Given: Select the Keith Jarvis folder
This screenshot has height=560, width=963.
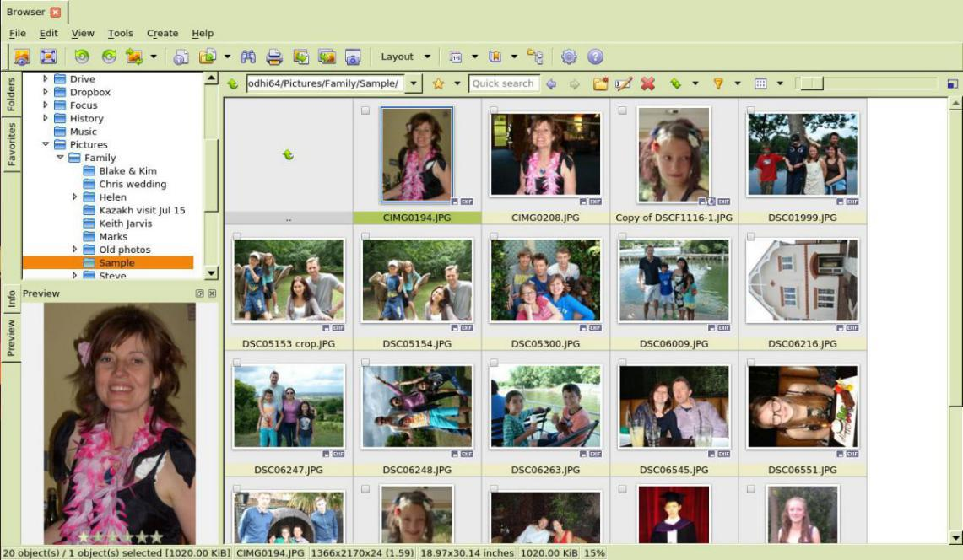Looking at the screenshot, I should (125, 223).
